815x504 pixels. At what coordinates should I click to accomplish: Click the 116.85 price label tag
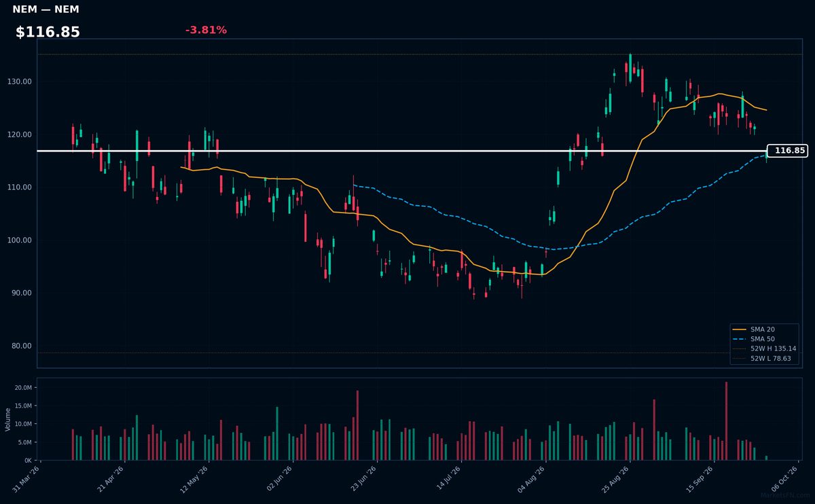[x=787, y=151]
